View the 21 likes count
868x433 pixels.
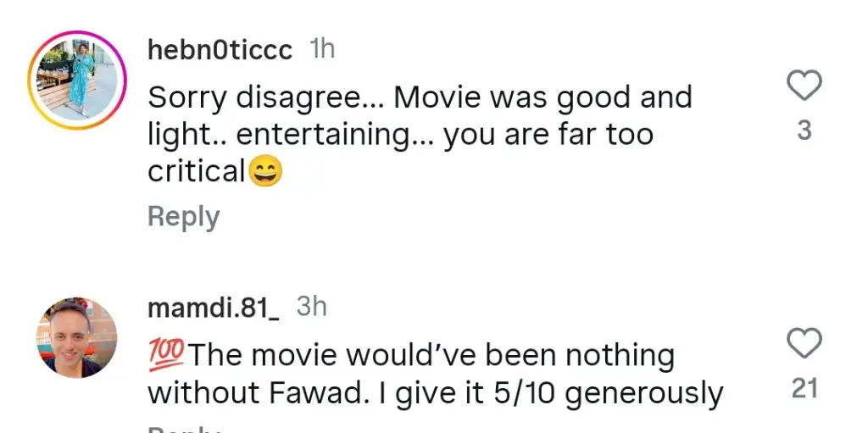pyautogui.click(x=804, y=389)
